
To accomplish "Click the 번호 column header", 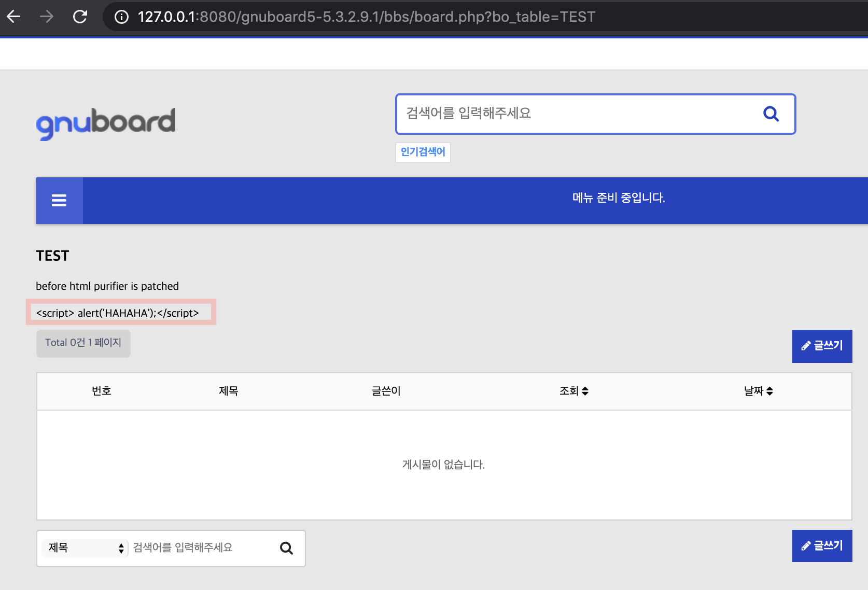I will pyautogui.click(x=102, y=391).
